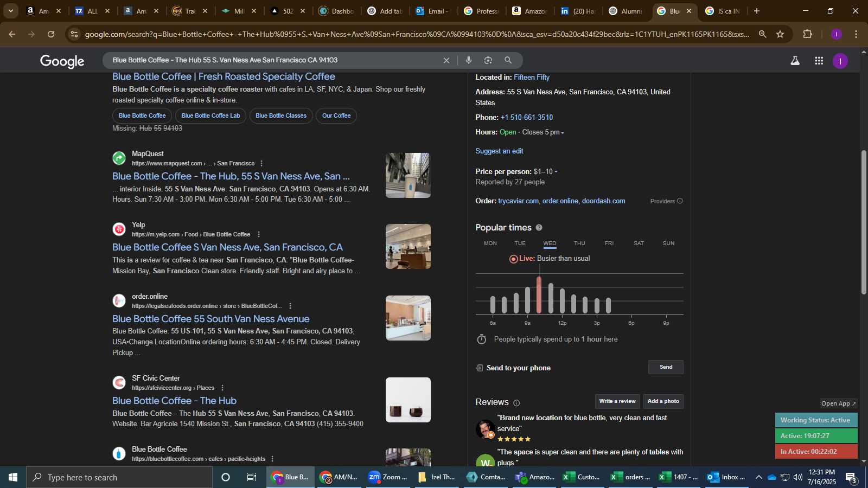Clear the search box with the X icon
This screenshot has height=488, width=868.
(446, 60)
